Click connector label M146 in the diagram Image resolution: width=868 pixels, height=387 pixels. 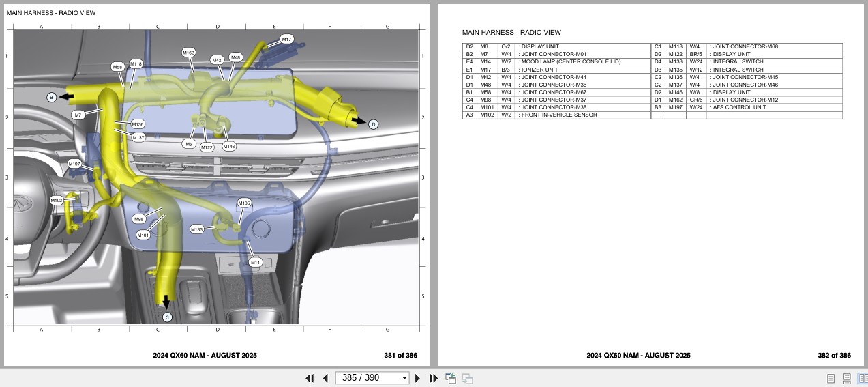229,147
